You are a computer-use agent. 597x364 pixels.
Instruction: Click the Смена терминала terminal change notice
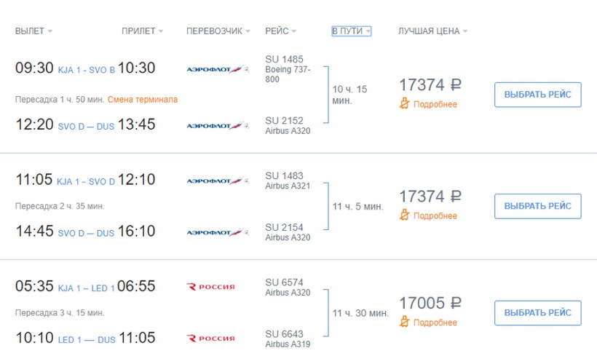tap(143, 99)
